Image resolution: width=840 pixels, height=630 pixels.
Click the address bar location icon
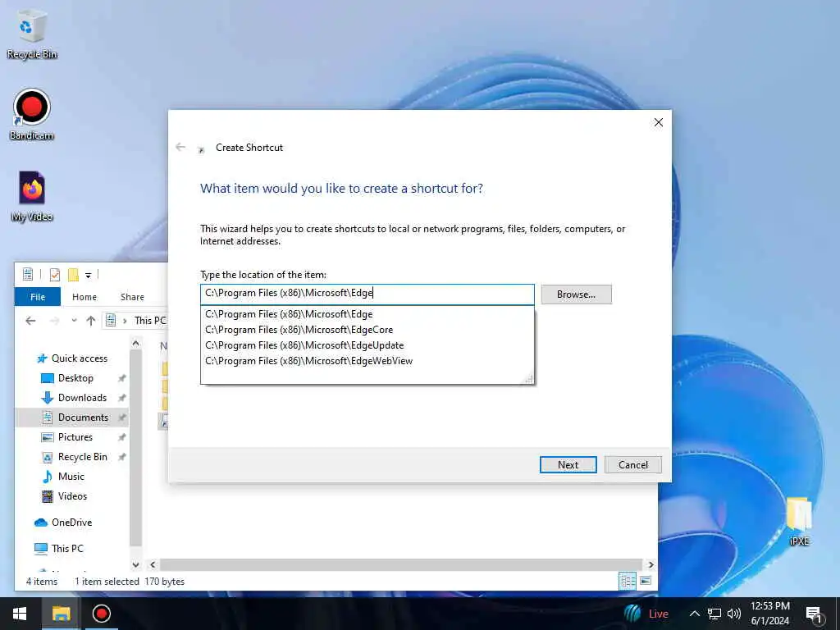[111, 321]
